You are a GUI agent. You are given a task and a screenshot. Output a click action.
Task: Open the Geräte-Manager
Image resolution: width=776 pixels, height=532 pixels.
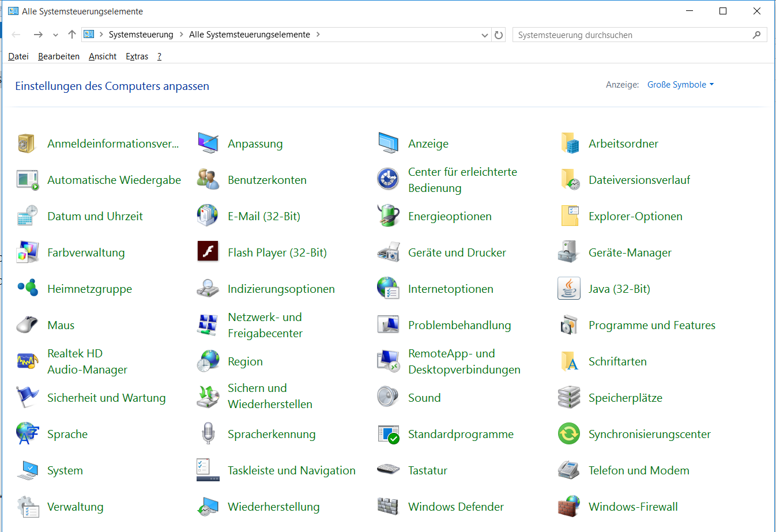click(x=631, y=252)
